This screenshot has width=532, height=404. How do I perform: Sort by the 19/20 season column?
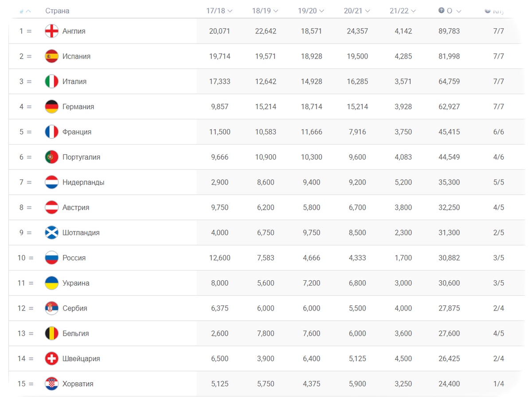click(x=311, y=11)
